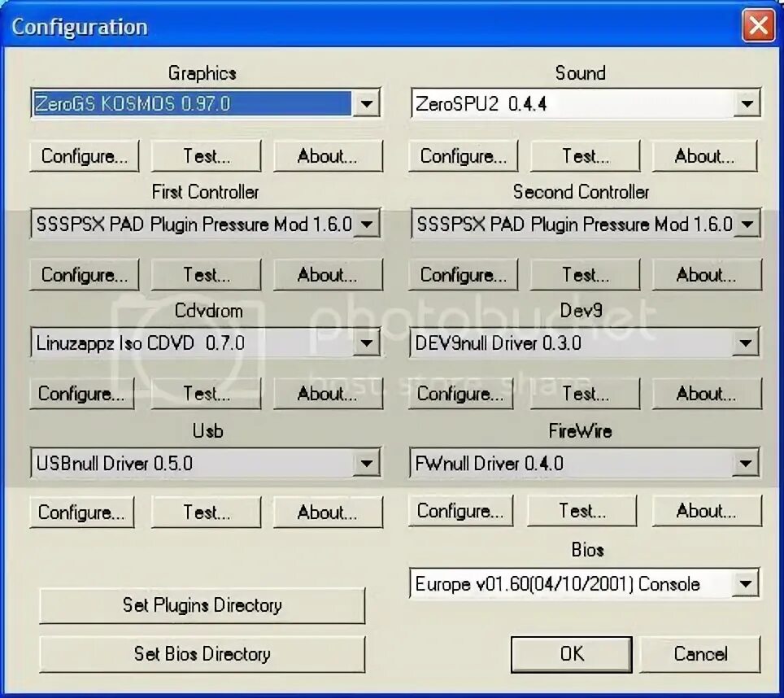Close the Configuration window
The width and height of the screenshot is (784, 698).
point(758,25)
